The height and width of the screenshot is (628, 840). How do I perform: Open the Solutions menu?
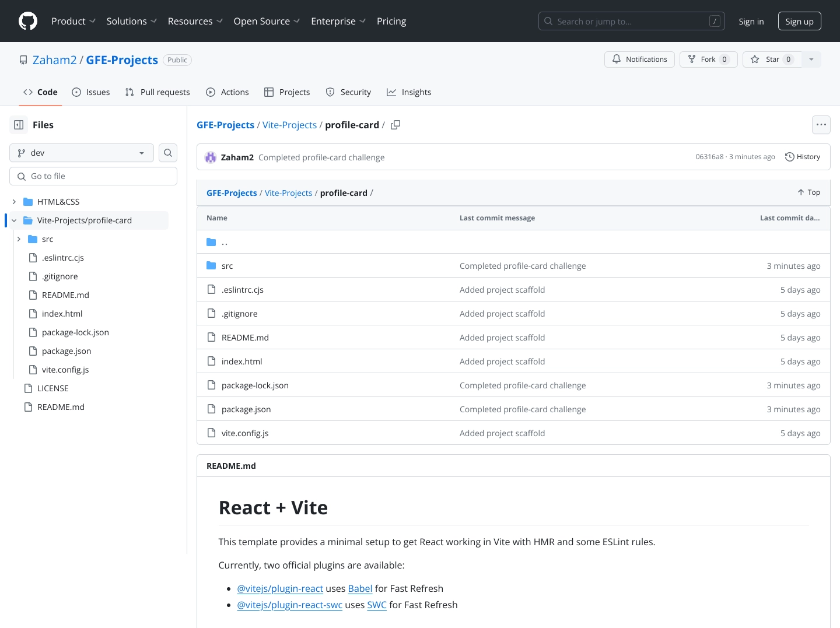(132, 21)
